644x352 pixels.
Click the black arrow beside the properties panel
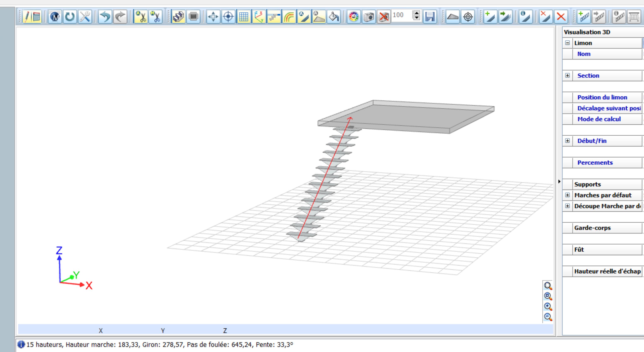coord(559,182)
